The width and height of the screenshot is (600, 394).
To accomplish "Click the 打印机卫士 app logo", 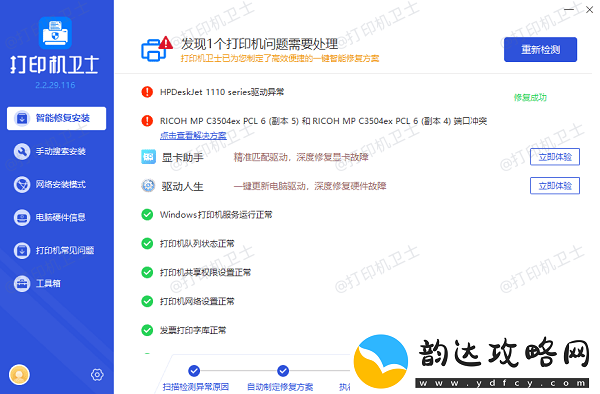I will click(55, 33).
